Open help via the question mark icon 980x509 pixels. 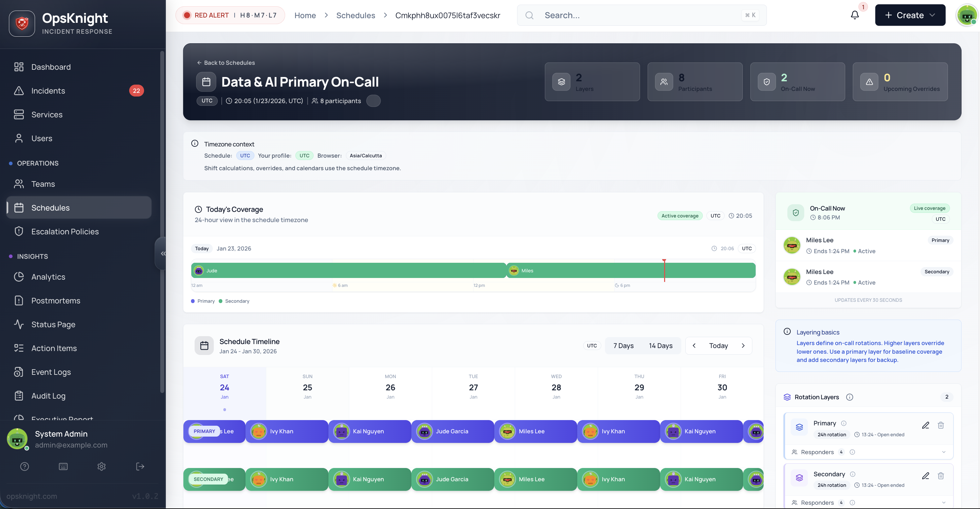[x=25, y=466]
